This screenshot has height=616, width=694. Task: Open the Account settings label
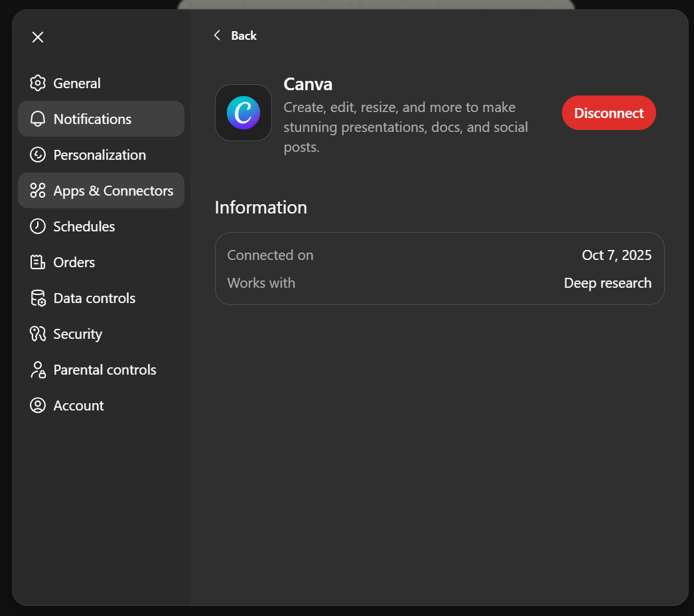(x=79, y=406)
